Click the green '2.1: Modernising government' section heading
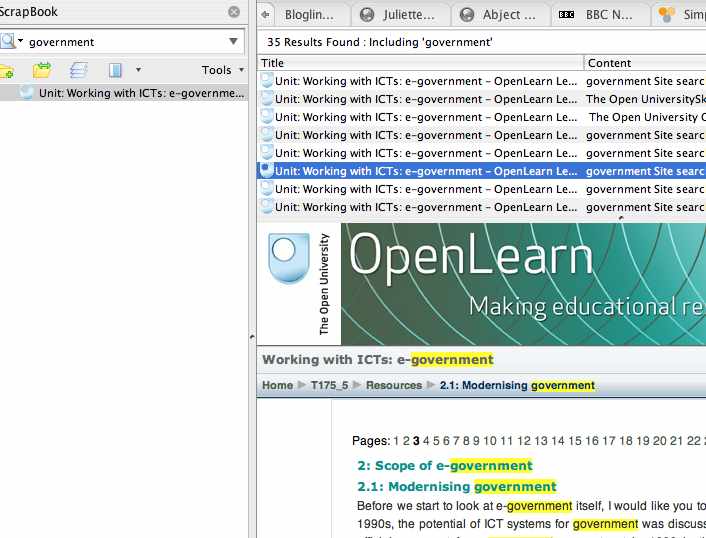Screen dimensions: 706x538 (x=457, y=487)
